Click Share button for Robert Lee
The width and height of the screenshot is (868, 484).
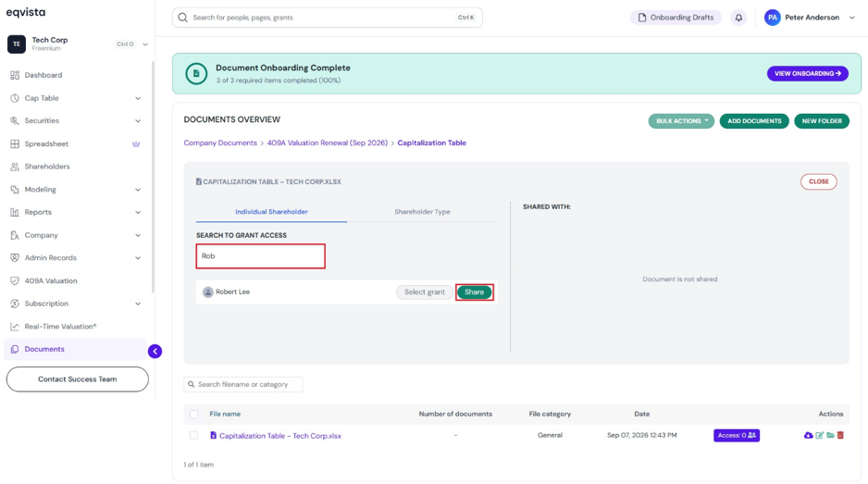[475, 292]
